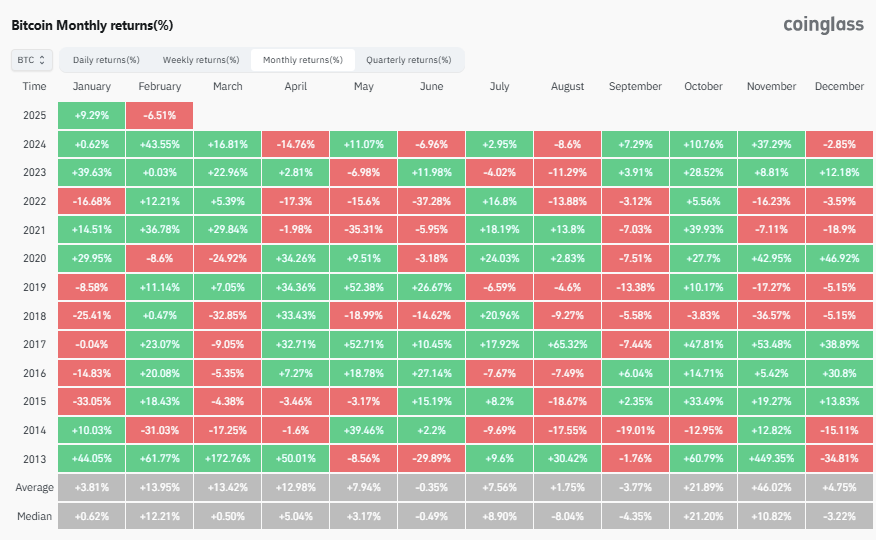Viewport: 876px width, 540px height.
Task: Click the Time column header
Action: point(34,87)
